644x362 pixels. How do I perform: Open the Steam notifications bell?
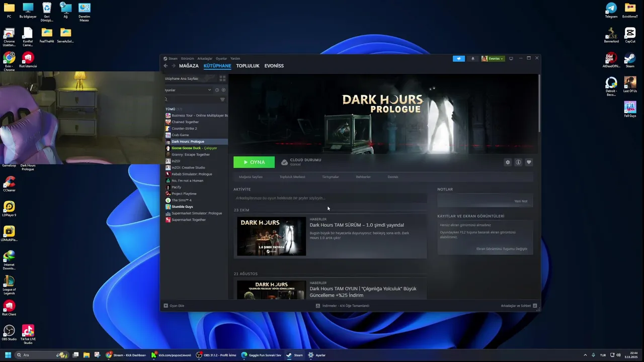[472, 58]
